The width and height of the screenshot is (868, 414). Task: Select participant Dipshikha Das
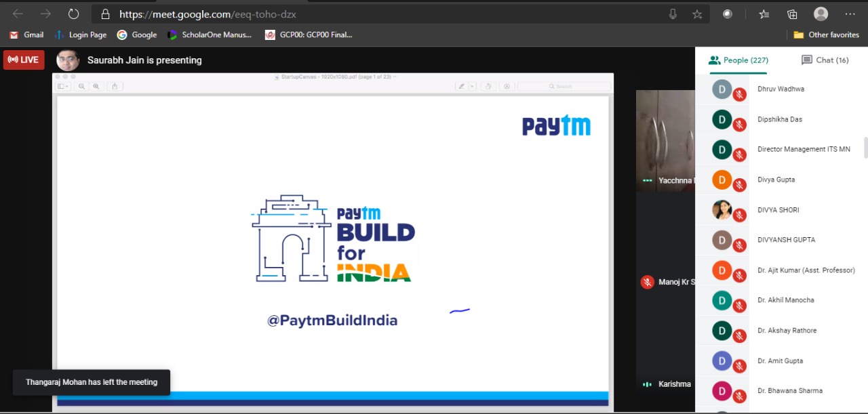pyautogui.click(x=780, y=119)
